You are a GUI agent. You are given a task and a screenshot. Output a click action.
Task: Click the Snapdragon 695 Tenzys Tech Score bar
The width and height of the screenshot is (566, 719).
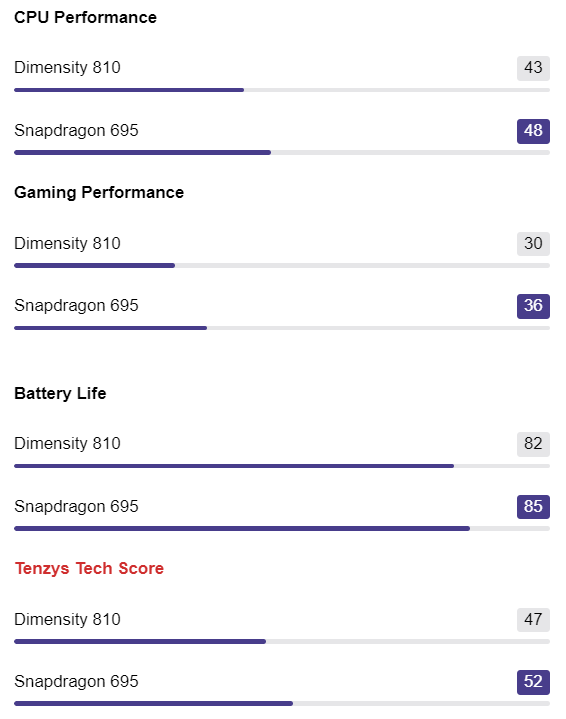[282, 703]
